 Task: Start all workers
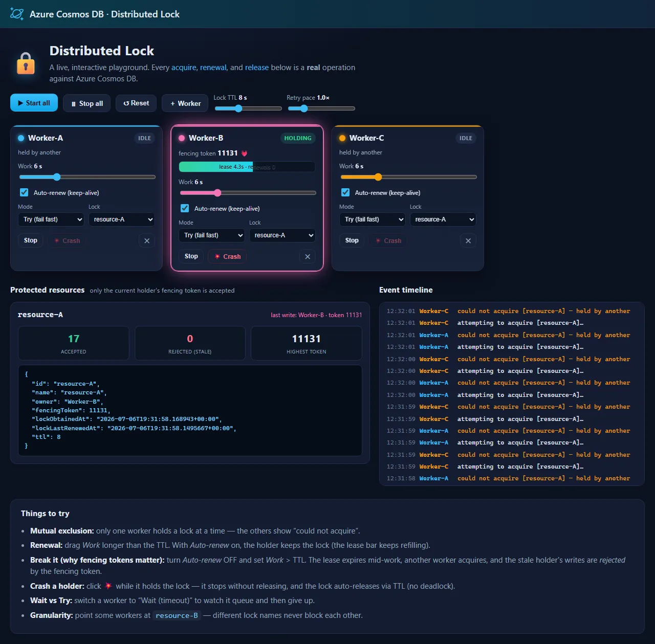tap(34, 103)
